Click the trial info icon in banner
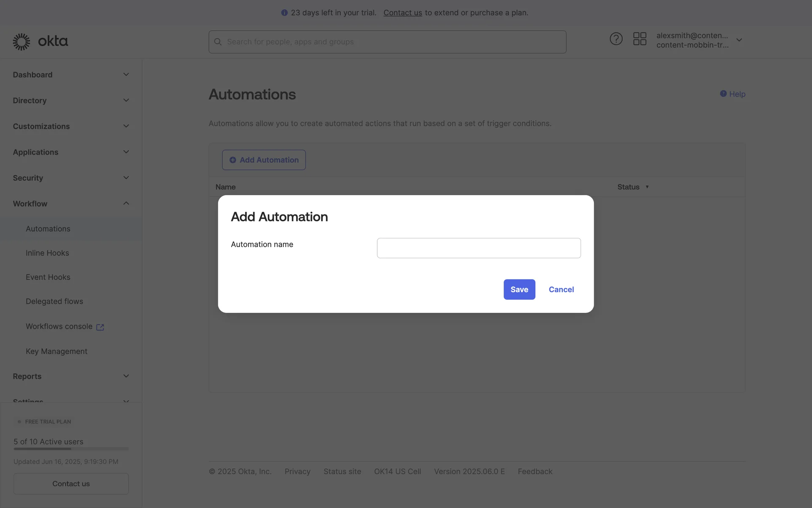 click(x=284, y=13)
